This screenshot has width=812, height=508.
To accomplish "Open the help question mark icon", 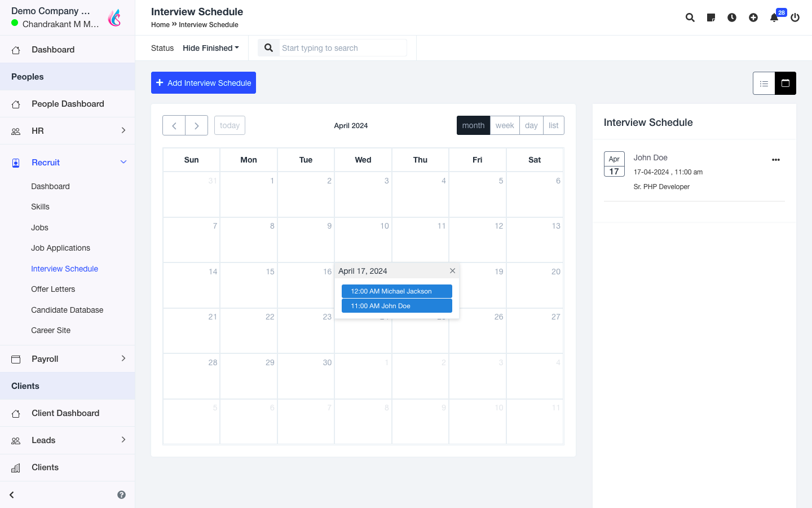I will click(x=121, y=495).
